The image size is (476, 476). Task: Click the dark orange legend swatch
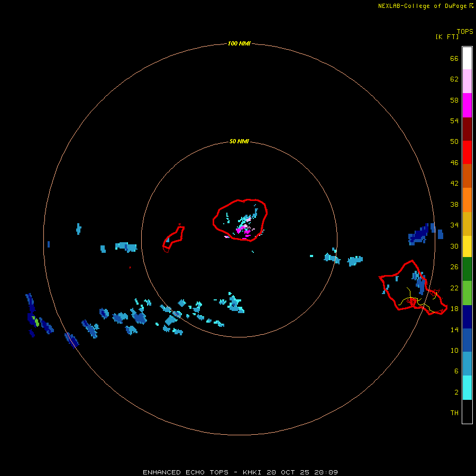[467, 176]
